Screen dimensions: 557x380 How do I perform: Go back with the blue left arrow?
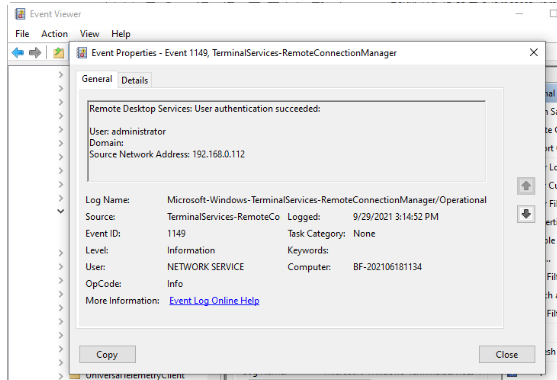(x=18, y=53)
